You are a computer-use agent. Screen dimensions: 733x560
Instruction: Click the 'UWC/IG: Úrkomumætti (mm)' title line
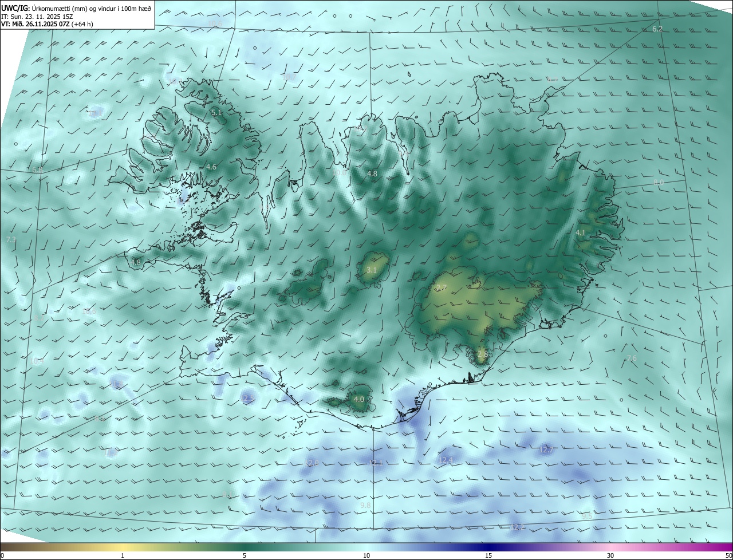76,8
